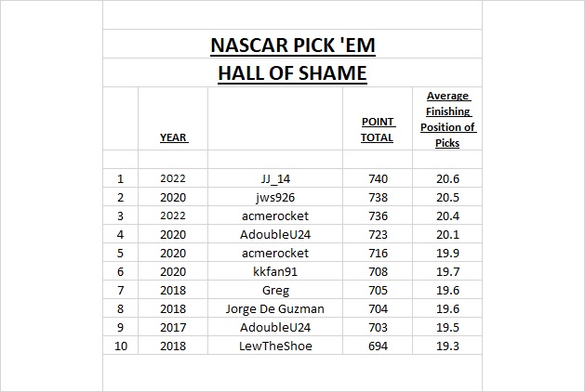Screen dimensions: 585x392
Task: Select the point total 740 cell
Action: pyautogui.click(x=378, y=177)
